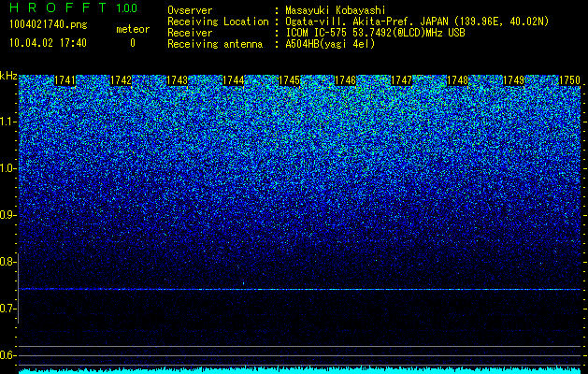Click the 1749 time marker
The width and height of the screenshot is (588, 374).
click(x=513, y=80)
